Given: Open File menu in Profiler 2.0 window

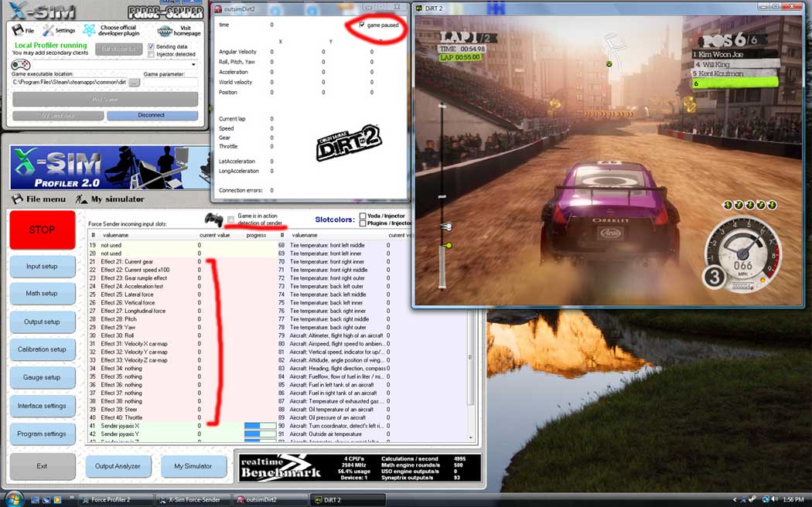Looking at the screenshot, I should pos(39,199).
